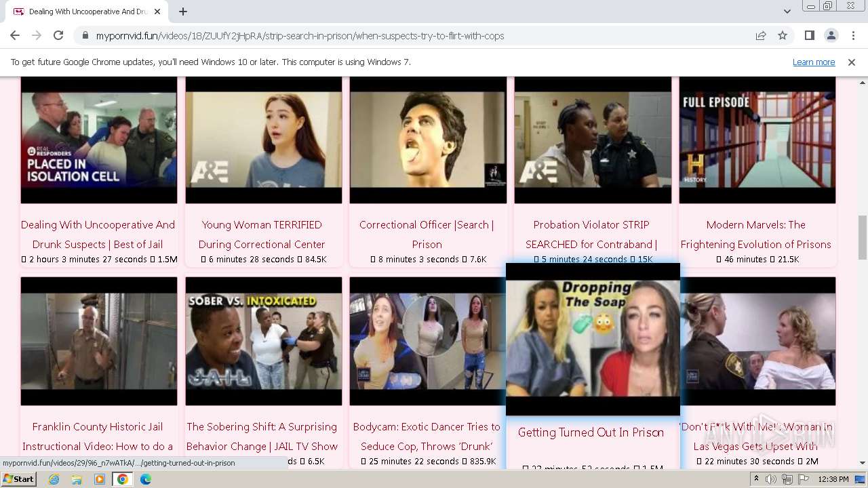Open the Las Vegas woman video thumbnail
This screenshot has width=868, height=488.
click(758, 341)
